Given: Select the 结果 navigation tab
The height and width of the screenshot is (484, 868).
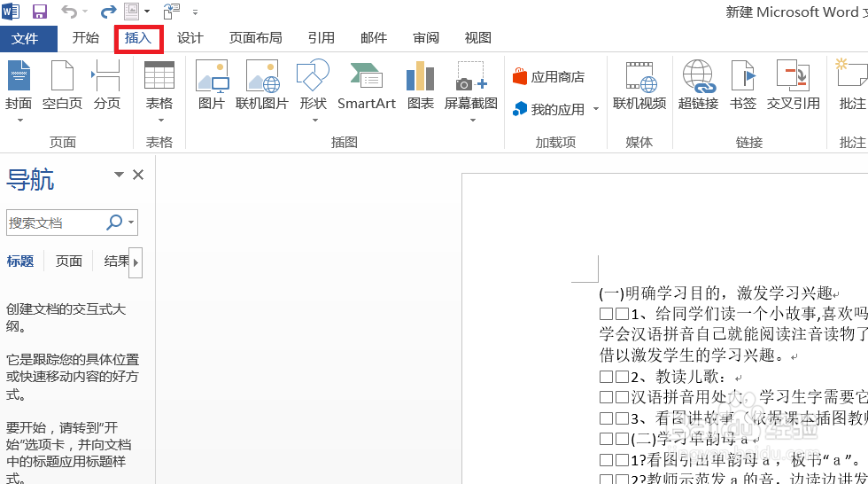Looking at the screenshot, I should (x=116, y=261).
